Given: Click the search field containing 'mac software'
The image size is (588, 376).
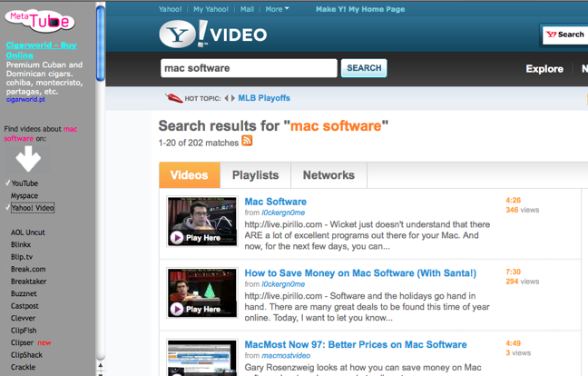Looking at the screenshot, I should (x=249, y=68).
